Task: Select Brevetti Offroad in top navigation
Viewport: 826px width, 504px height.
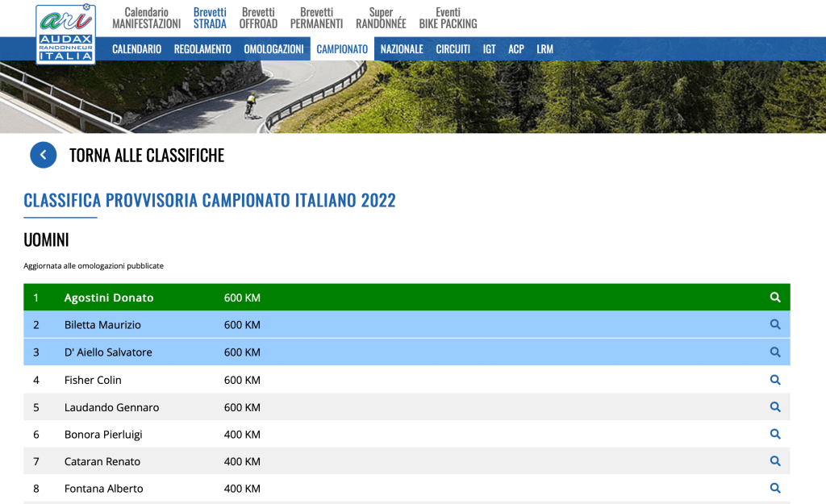Action: (x=258, y=18)
